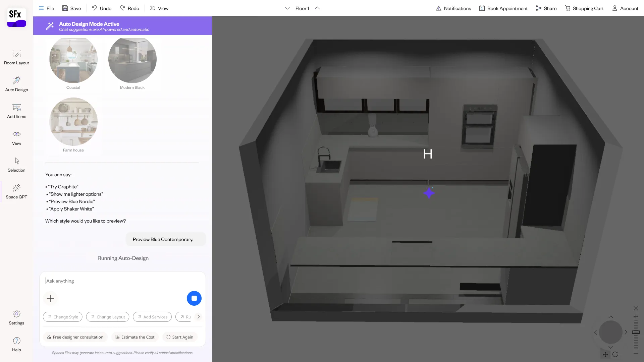This screenshot has height=362, width=644.
Task: Click the zoom slider handle
Action: coord(636,332)
